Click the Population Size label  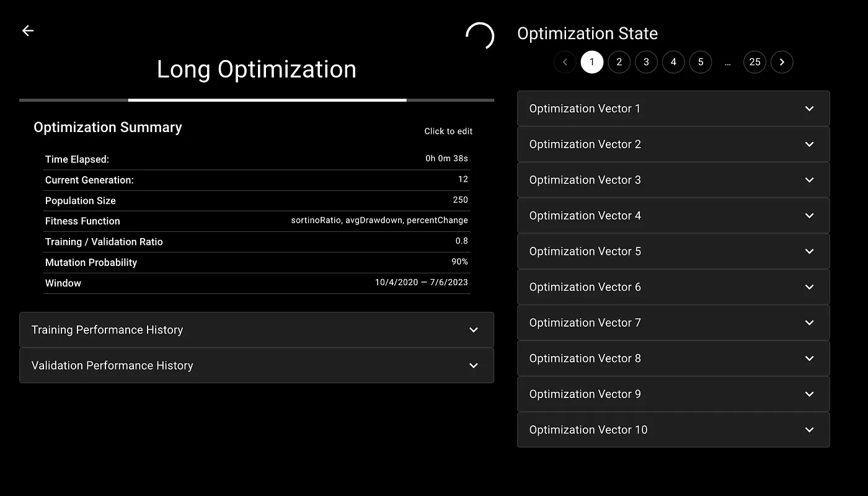tap(81, 201)
